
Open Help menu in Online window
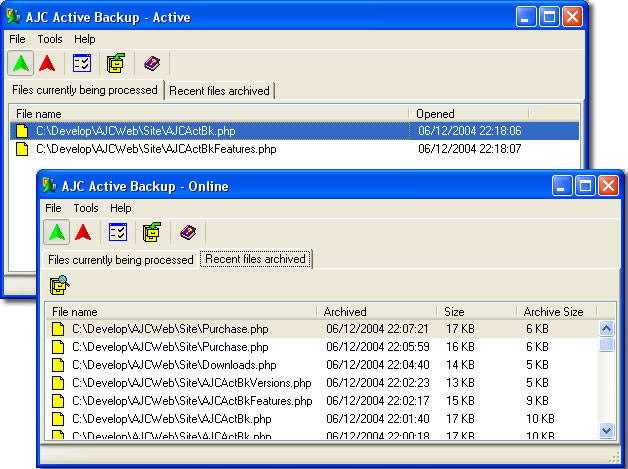pos(121,208)
